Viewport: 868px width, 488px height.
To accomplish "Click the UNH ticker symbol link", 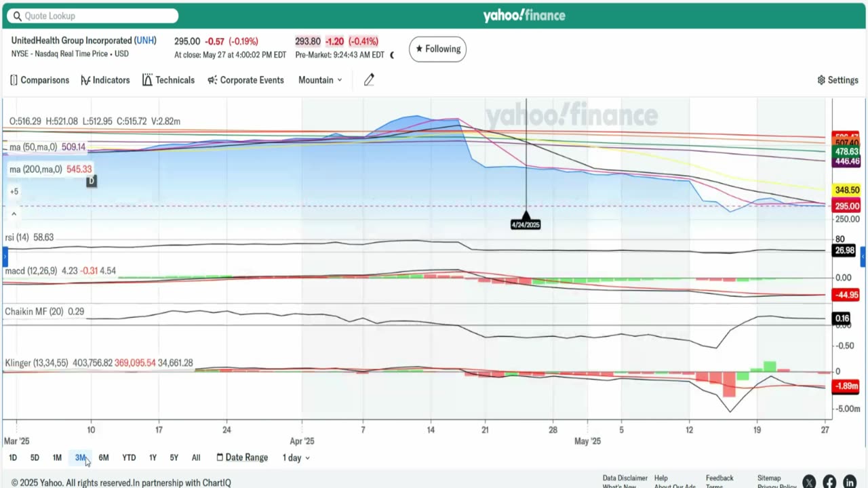I will [x=145, y=41].
